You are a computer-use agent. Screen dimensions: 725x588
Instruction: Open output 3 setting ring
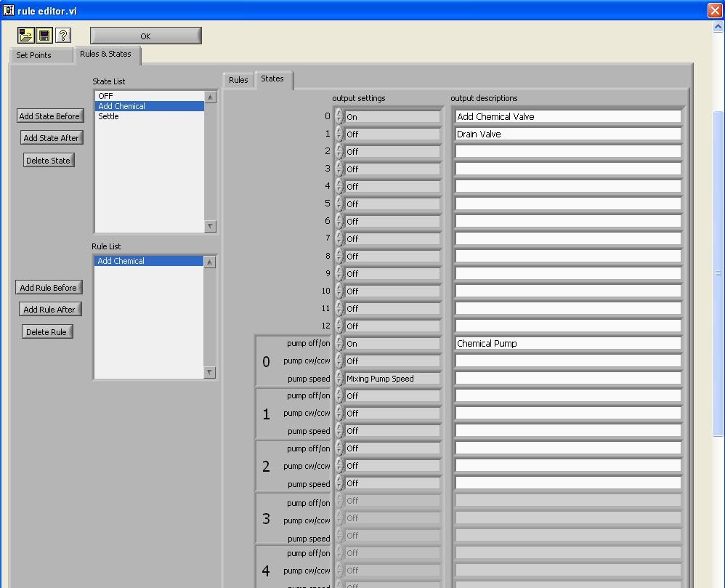pos(392,169)
